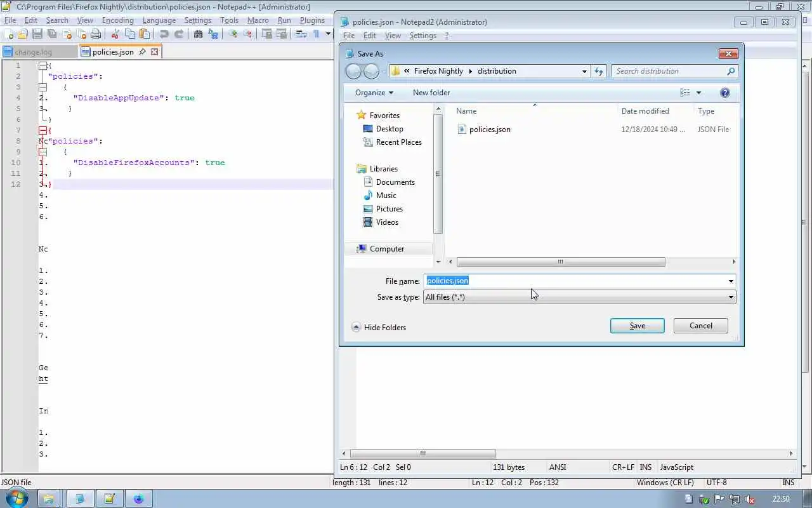The width and height of the screenshot is (812, 508).
Task: Select the Pictures library
Action: pos(383,209)
